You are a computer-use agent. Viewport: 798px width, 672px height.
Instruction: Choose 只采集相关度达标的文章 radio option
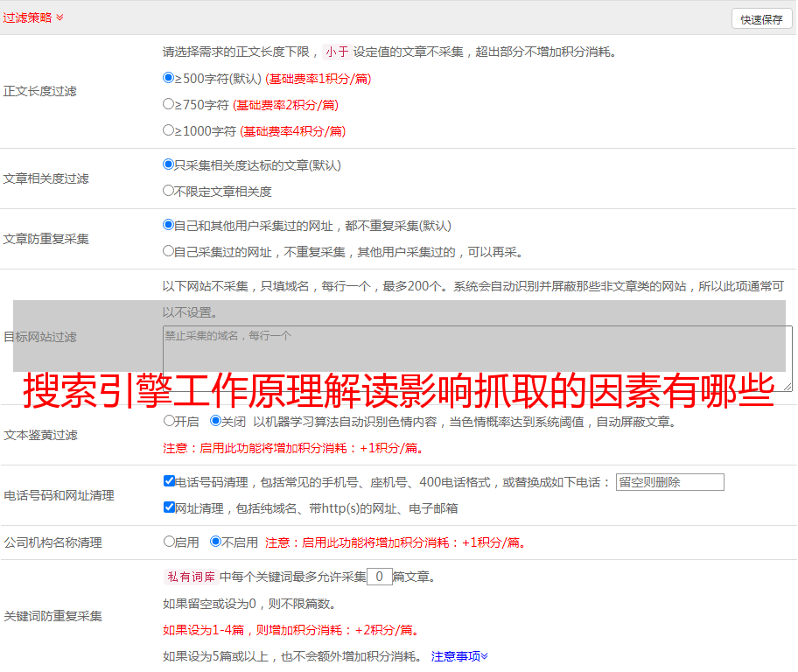click(x=169, y=164)
